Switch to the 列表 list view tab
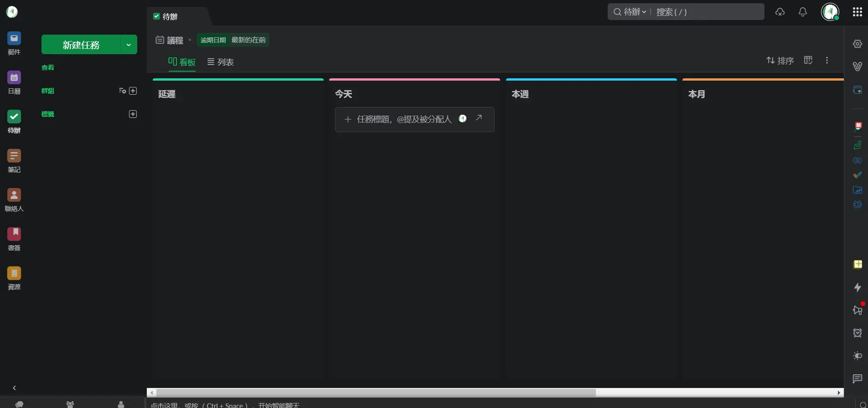This screenshot has height=408, width=868. point(221,62)
